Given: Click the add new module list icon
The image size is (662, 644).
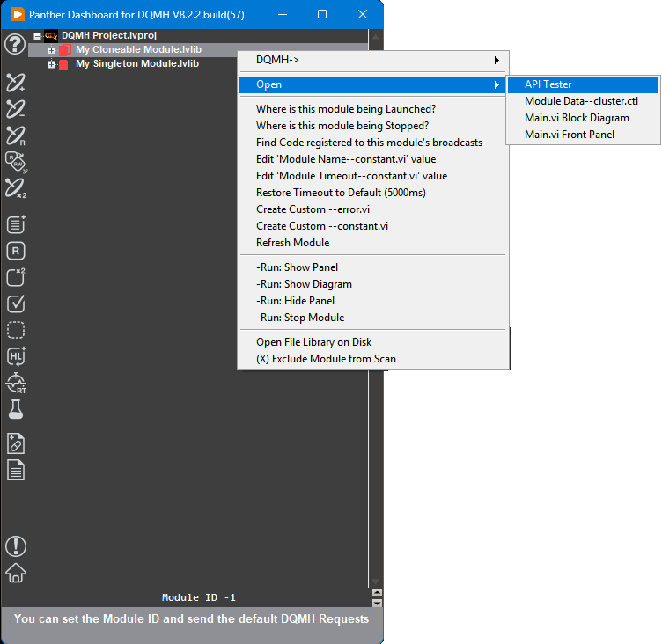Looking at the screenshot, I should pos(16,224).
